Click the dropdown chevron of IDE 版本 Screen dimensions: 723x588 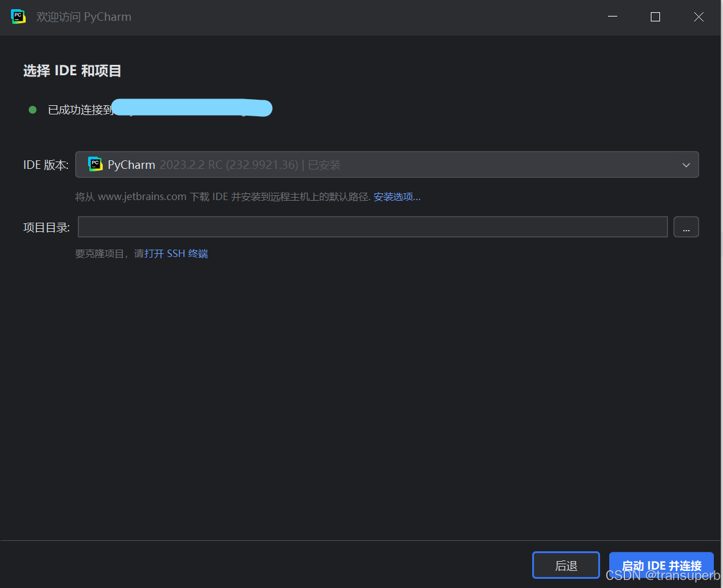click(686, 165)
